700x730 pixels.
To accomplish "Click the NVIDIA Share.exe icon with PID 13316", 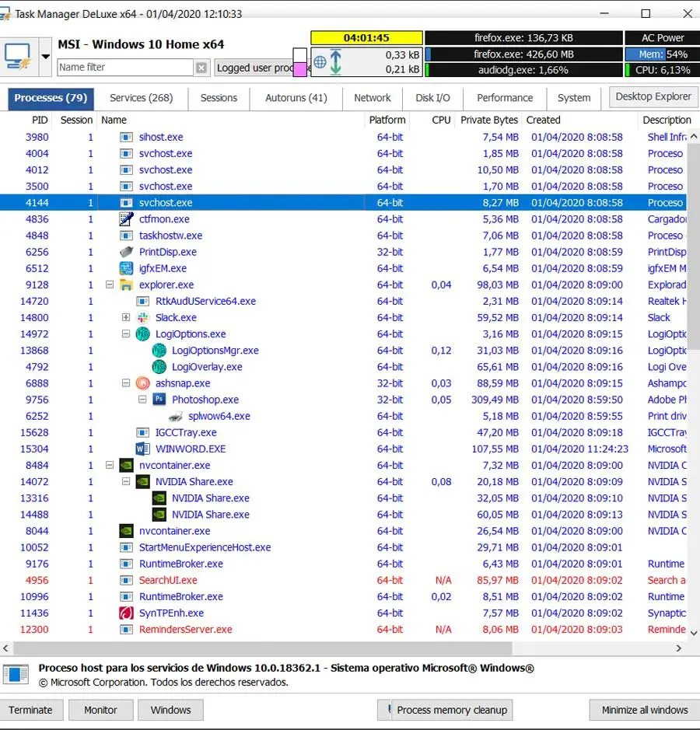I will coord(159,498).
